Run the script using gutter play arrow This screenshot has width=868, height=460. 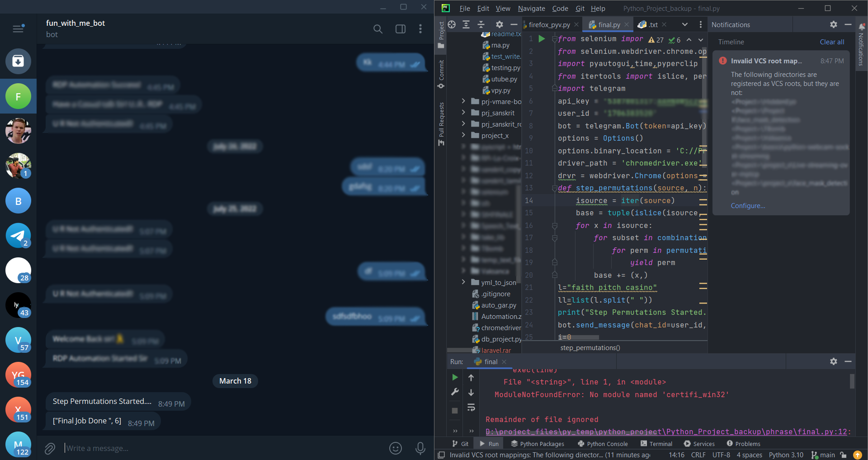coord(542,39)
